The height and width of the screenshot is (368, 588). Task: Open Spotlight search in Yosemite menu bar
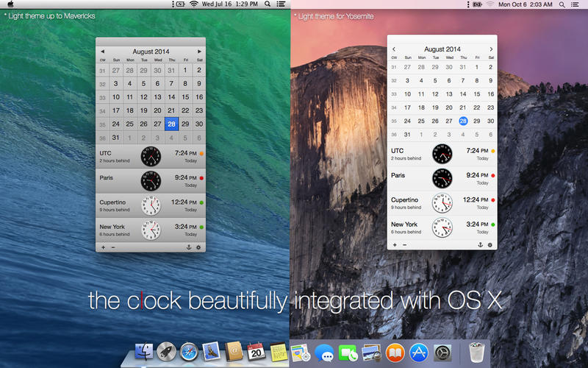point(562,5)
